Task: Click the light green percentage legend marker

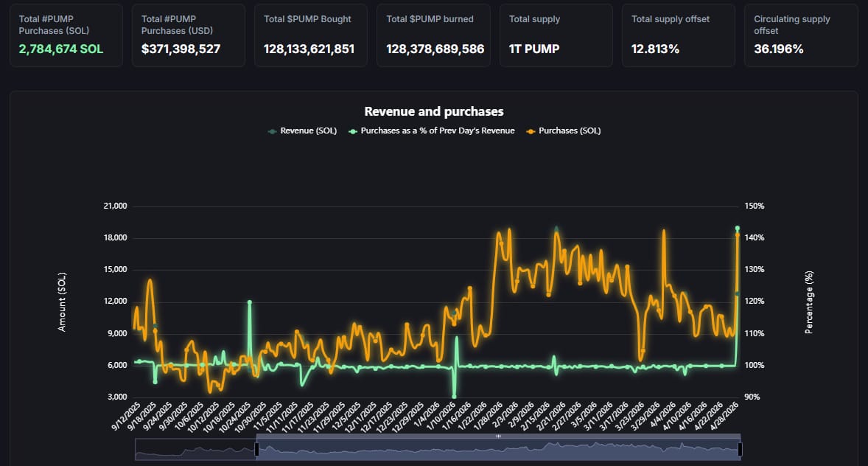Action: [x=353, y=131]
